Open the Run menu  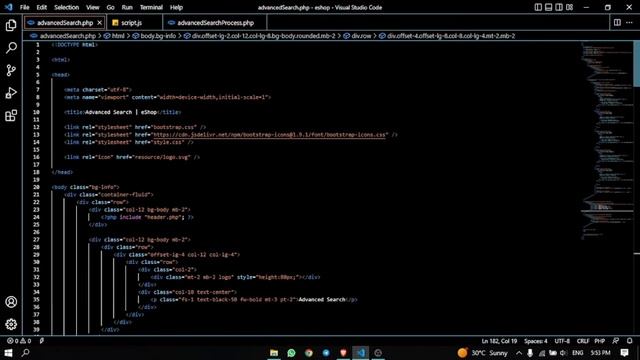point(127,7)
